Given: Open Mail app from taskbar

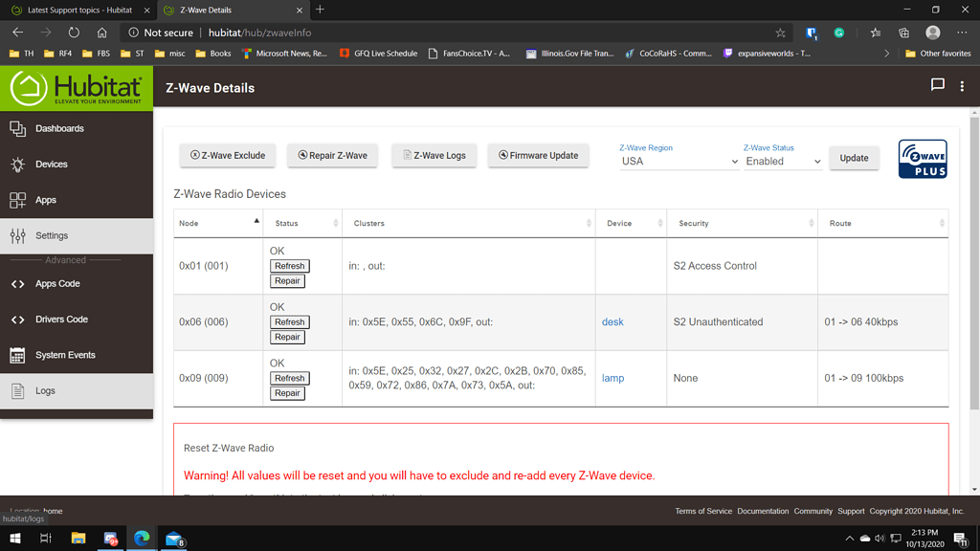Looking at the screenshot, I should pos(174,539).
